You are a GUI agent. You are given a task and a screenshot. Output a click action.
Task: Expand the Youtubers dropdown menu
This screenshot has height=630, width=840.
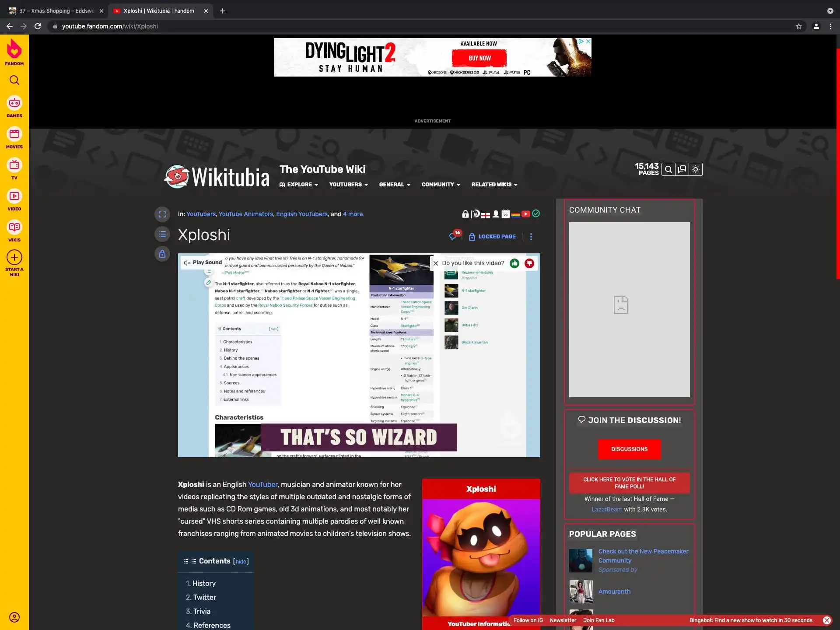click(x=348, y=185)
